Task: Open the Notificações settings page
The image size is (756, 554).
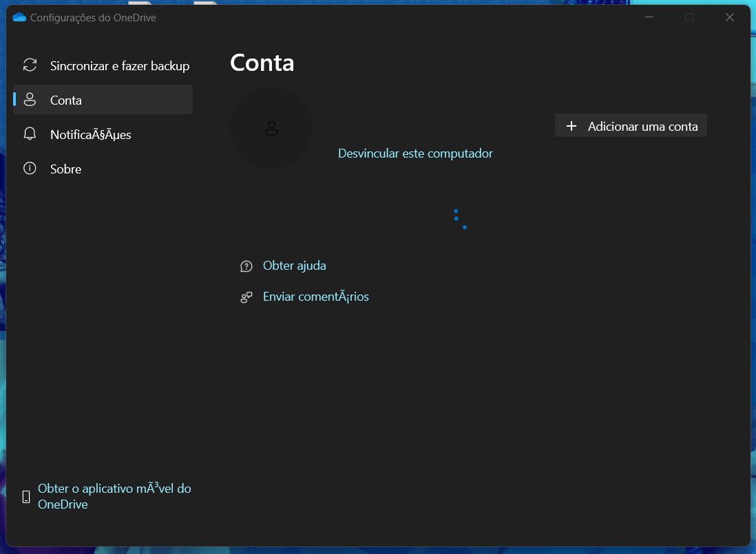Action: (103, 134)
